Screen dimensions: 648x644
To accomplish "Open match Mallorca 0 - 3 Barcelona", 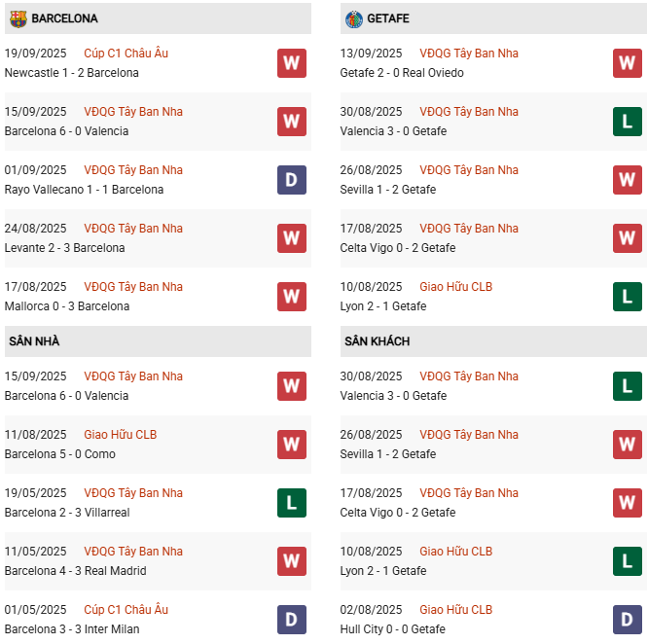I will click(x=67, y=306).
